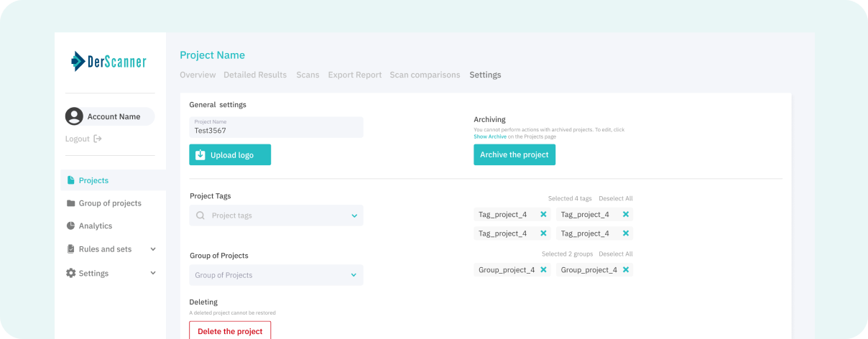Screen dimensions: 868x339
Task: Click the Group of projects folder icon
Action: (70, 203)
